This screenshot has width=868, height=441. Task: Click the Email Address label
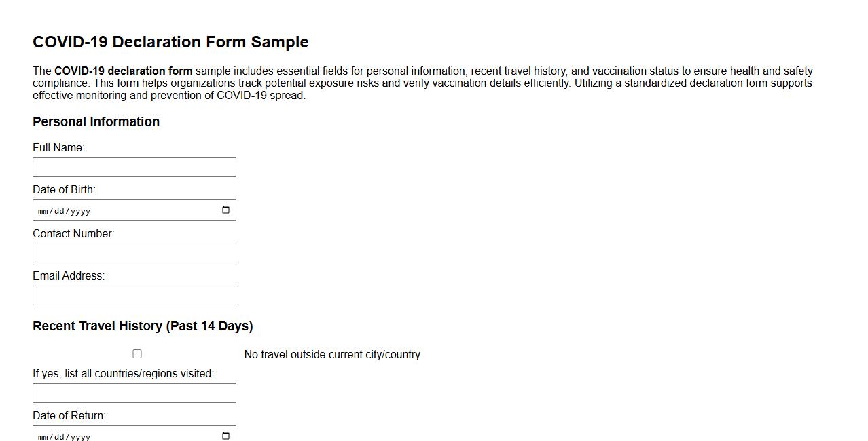click(x=68, y=275)
